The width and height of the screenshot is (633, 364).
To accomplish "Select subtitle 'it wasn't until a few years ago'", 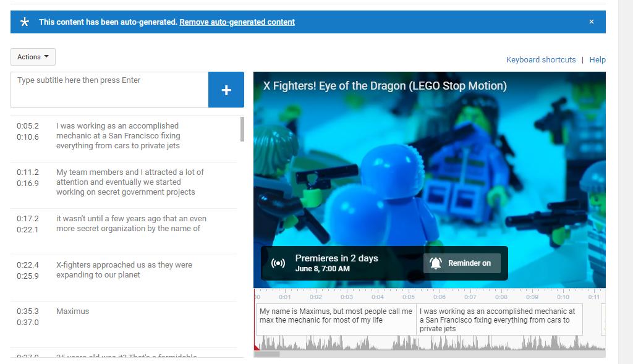I will (131, 224).
